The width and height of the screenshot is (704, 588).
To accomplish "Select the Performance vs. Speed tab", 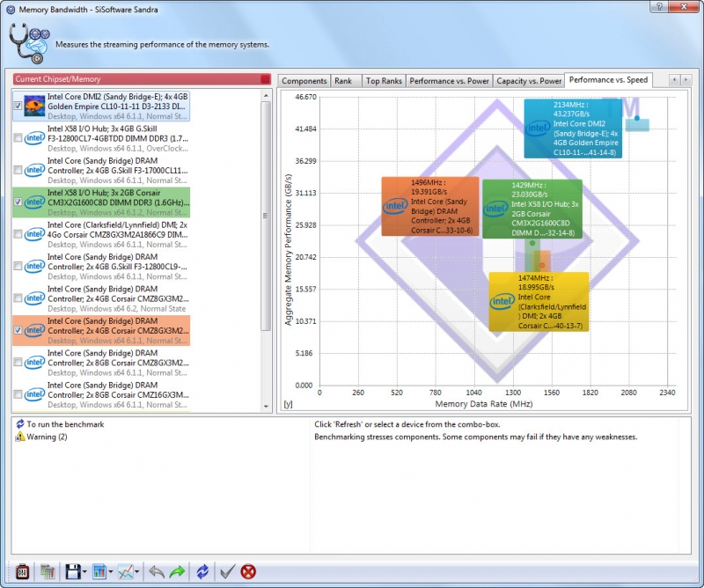I will tap(608, 80).
